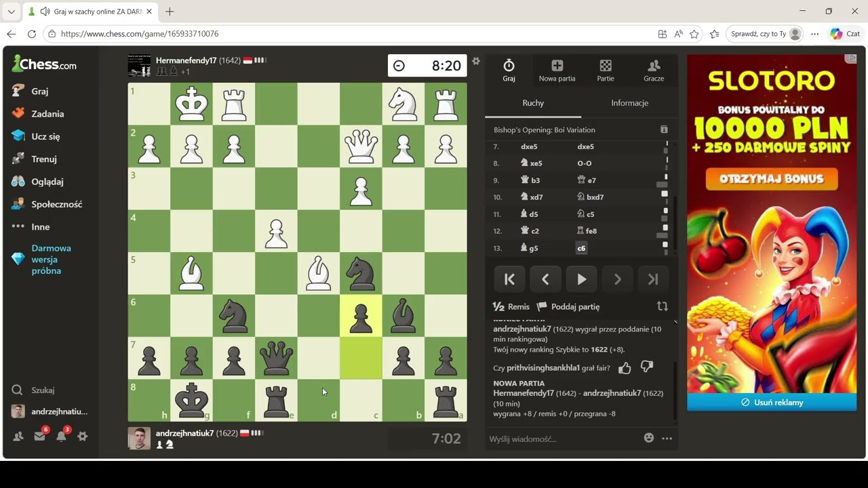The width and height of the screenshot is (868, 488).
Task: Select Graj tab with stopwatch icon
Action: pyautogui.click(x=509, y=70)
